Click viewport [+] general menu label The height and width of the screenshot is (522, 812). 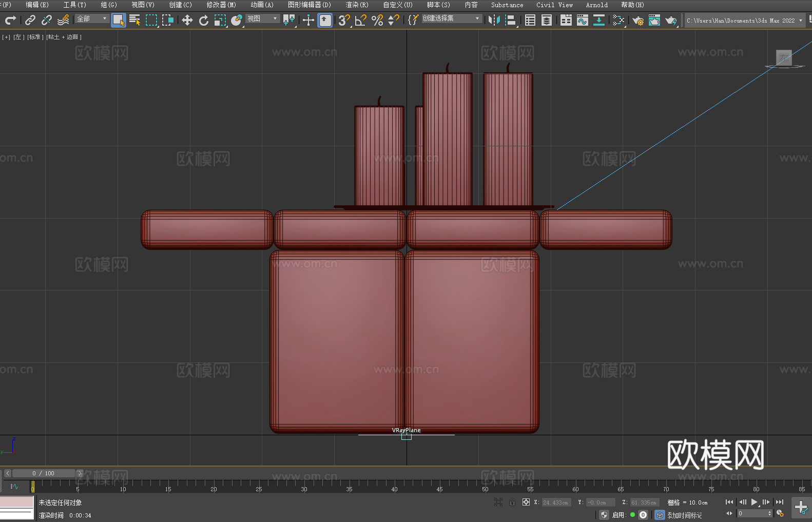point(6,37)
